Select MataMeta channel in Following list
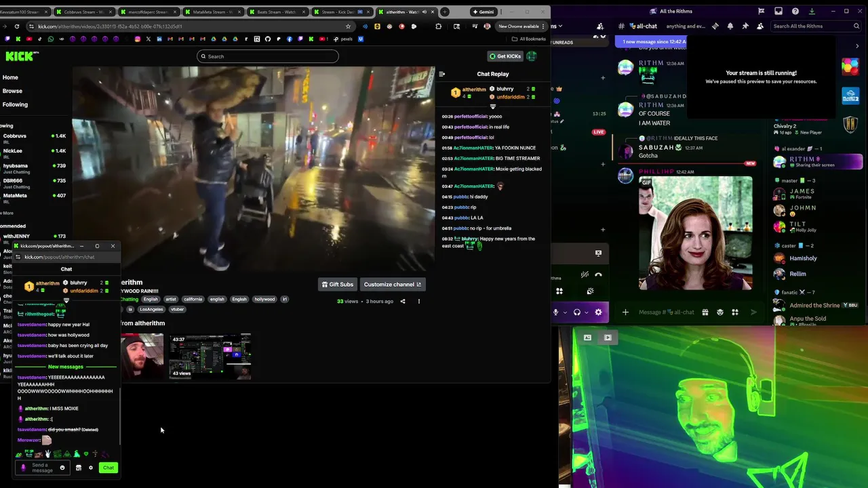This screenshot has width=868, height=488. 34,197
